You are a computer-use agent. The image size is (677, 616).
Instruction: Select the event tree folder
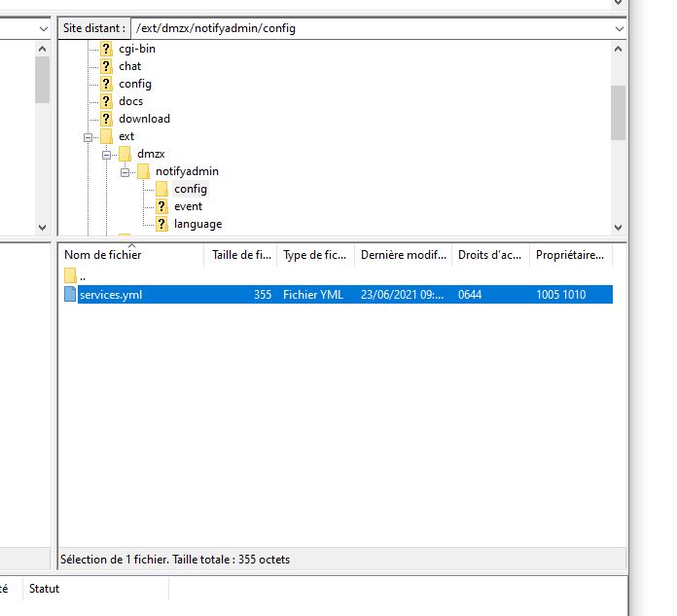coord(188,206)
